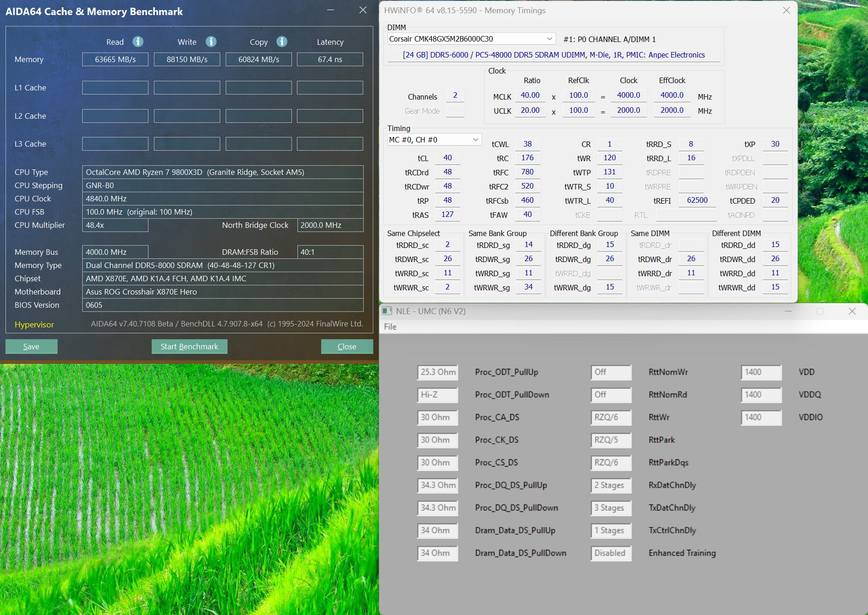The image size is (868, 615).
Task: Click the NLE - UMC window title icon
Action: 387,311
